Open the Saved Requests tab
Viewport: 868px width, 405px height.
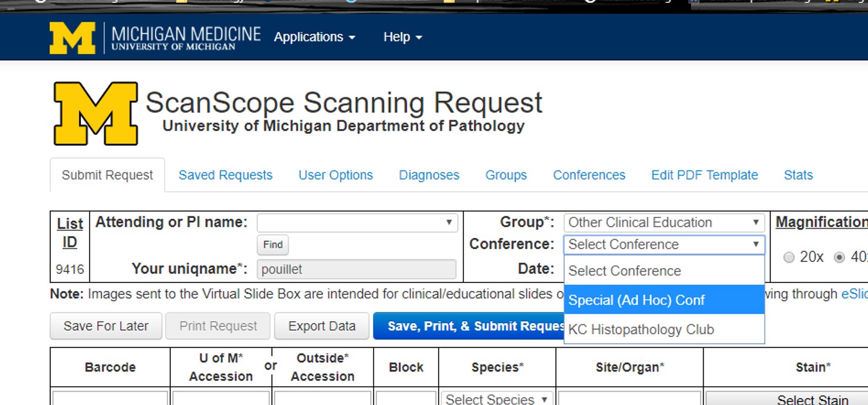click(226, 175)
